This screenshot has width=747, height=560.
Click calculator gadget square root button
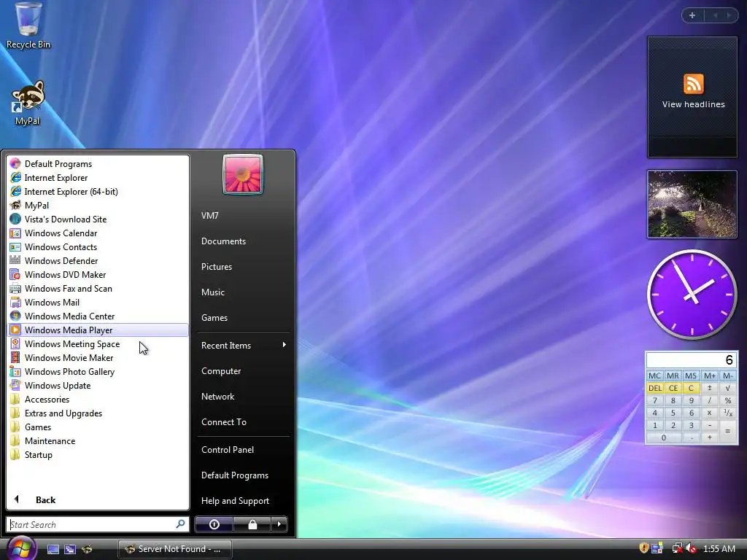coord(727,388)
